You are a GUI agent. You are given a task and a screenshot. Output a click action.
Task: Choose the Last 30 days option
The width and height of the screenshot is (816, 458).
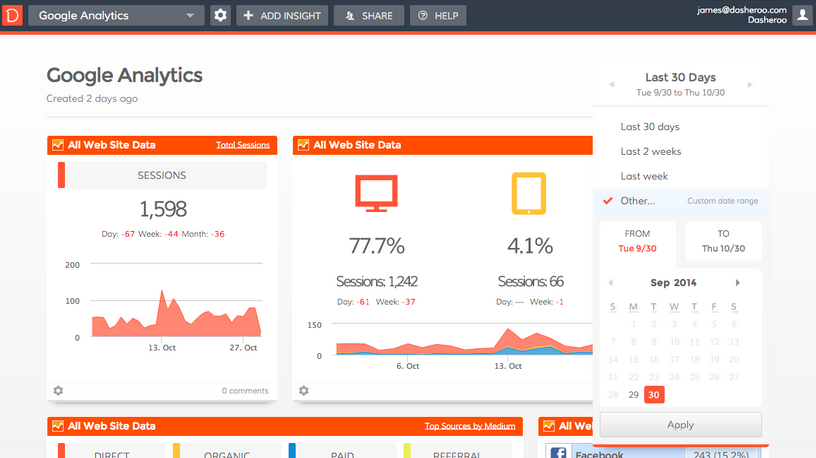click(x=650, y=127)
